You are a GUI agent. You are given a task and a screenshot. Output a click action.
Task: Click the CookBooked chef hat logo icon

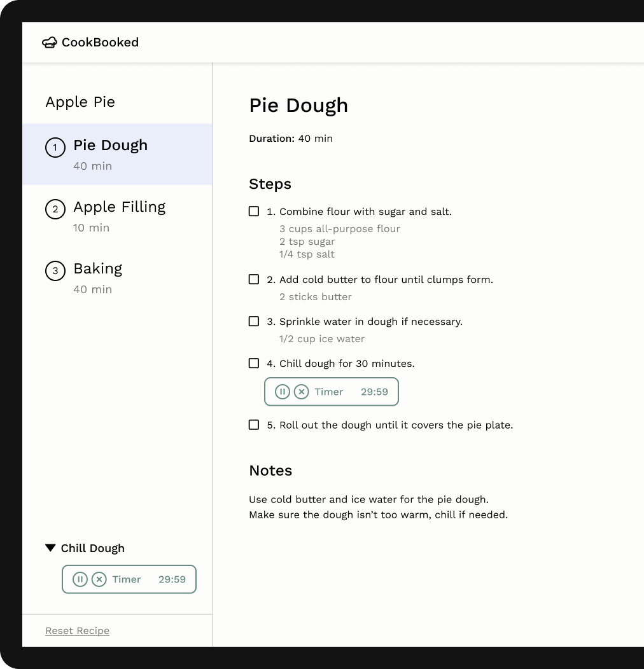[50, 42]
